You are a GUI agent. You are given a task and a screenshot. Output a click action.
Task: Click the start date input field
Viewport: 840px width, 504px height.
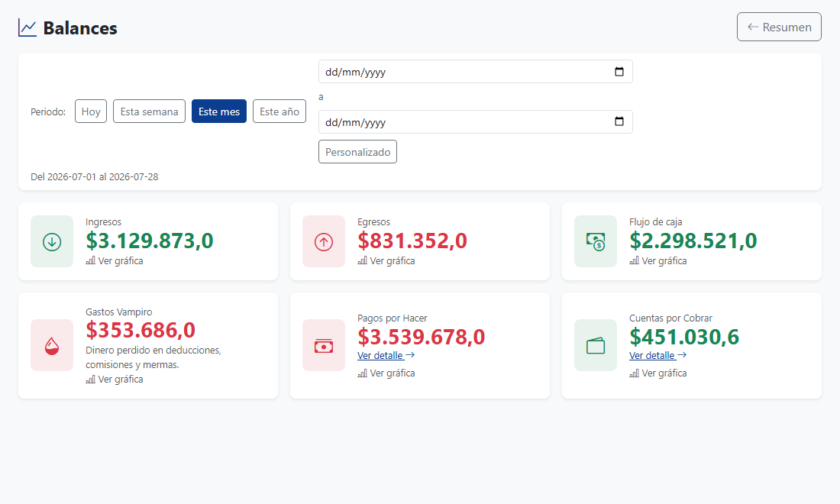pyautogui.click(x=475, y=72)
